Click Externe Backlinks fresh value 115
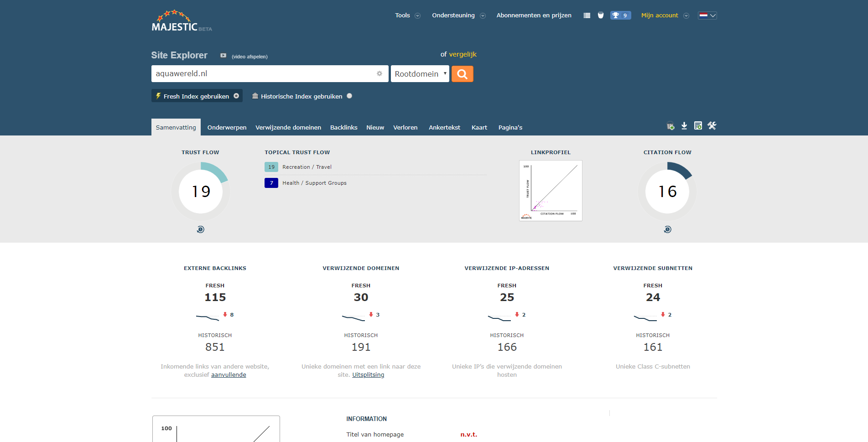This screenshot has width=868, height=442. click(x=215, y=297)
